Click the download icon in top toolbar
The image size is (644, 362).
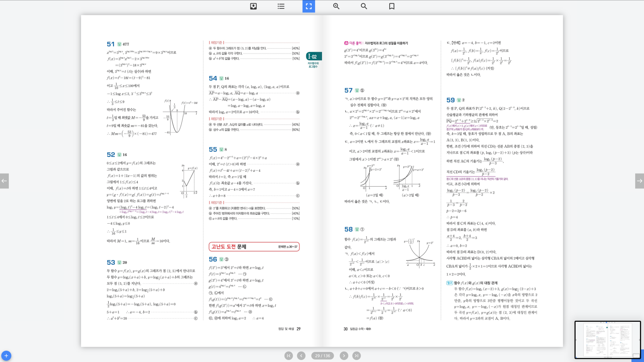click(x=254, y=6)
